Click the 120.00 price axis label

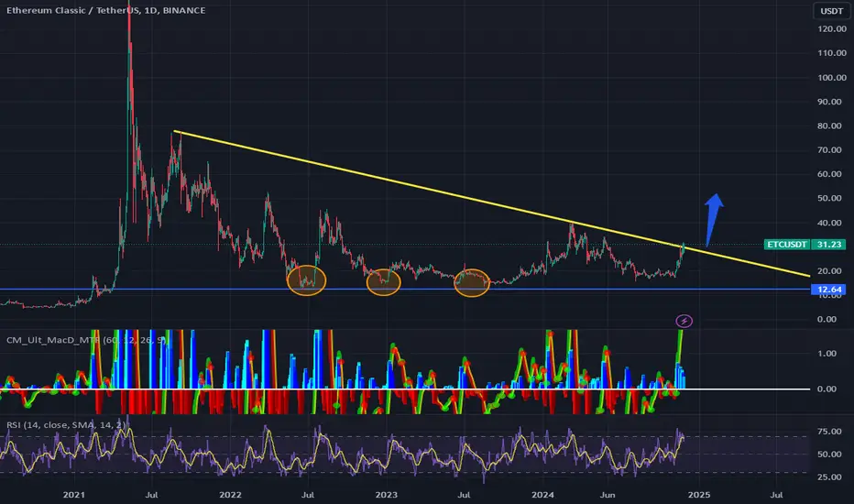tap(832, 29)
